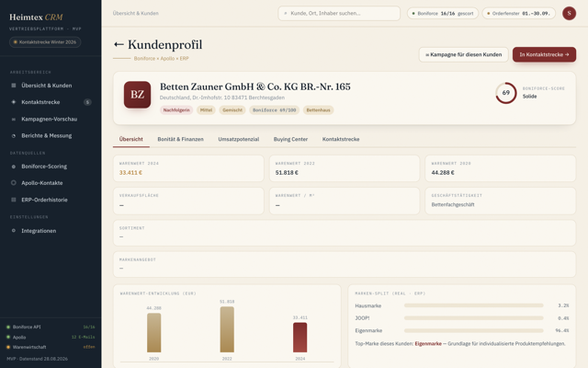
Task: Click the Warenwert 2022 value 51.818 €
Action: (x=287, y=173)
